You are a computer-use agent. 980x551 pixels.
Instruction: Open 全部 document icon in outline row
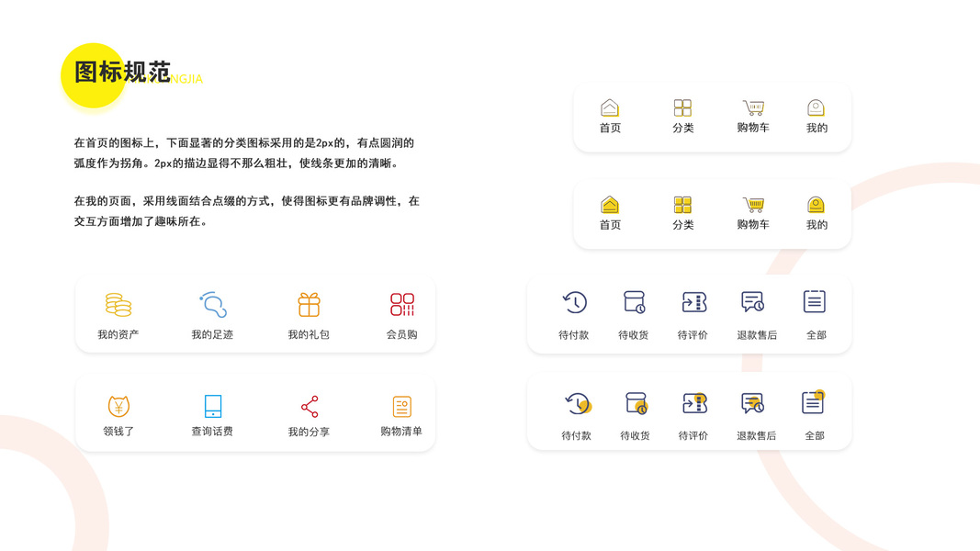[x=815, y=302]
